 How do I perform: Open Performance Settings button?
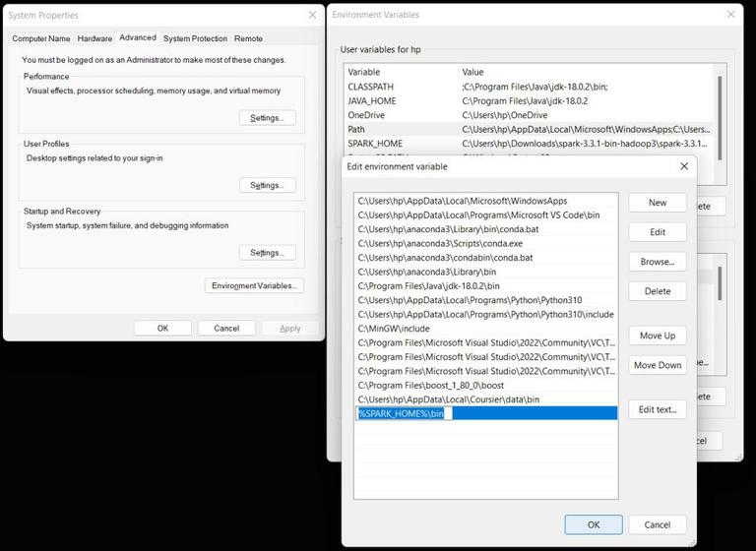pyautogui.click(x=267, y=118)
